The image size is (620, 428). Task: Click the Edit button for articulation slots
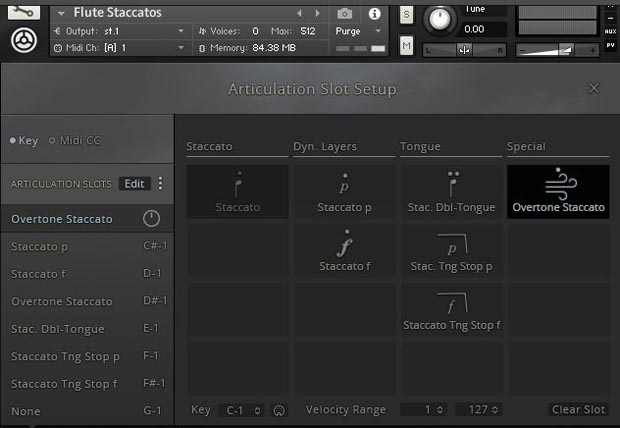(134, 184)
